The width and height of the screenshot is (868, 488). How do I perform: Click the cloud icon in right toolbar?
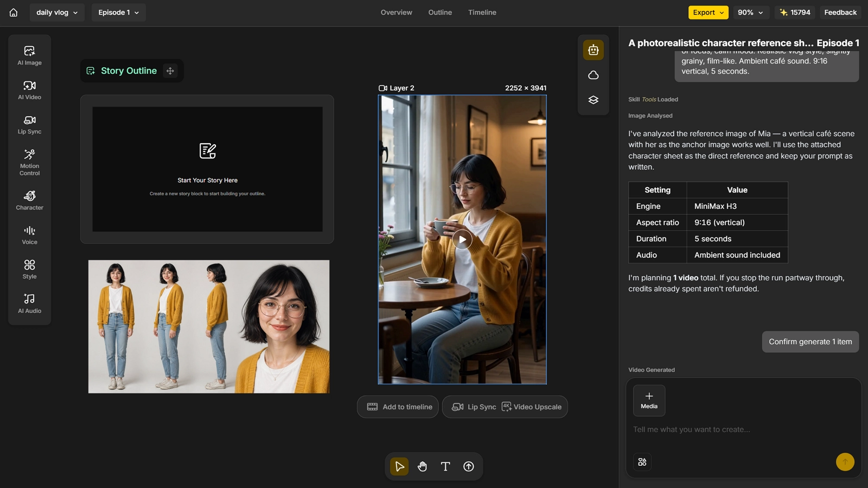click(x=593, y=75)
